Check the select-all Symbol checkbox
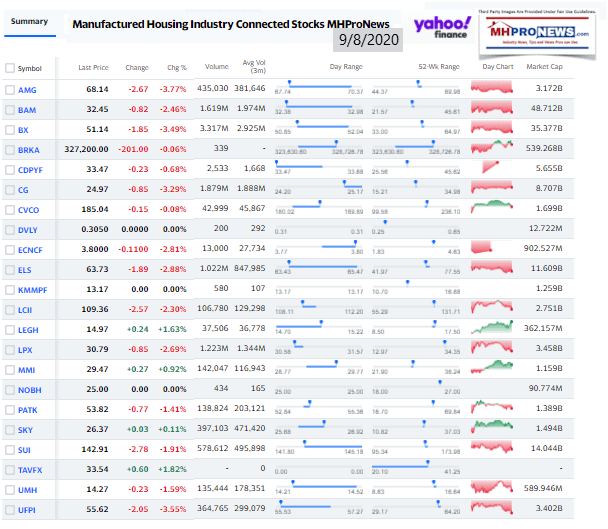 [x=10, y=68]
